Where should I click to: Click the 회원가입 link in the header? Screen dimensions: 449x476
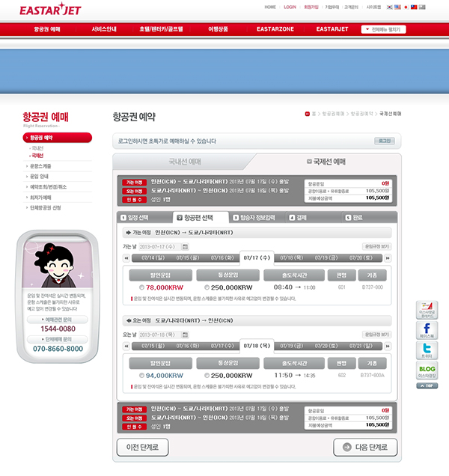(311, 7)
